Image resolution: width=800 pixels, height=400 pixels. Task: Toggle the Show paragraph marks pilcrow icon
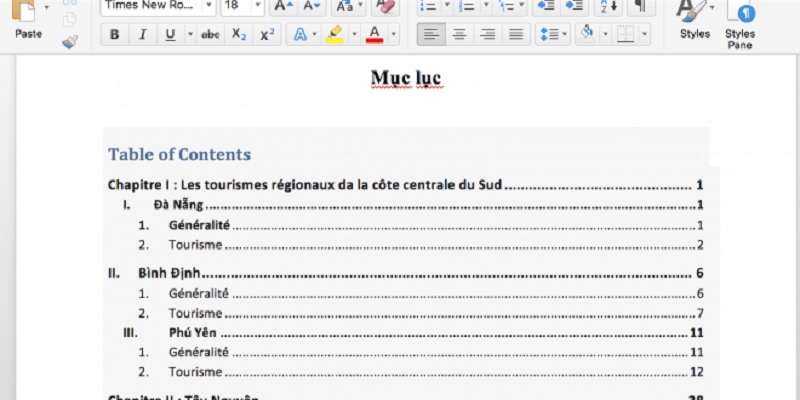(641, 6)
